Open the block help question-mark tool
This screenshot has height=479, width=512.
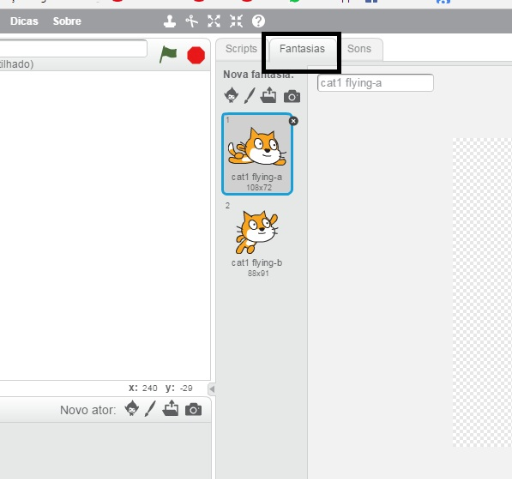(258, 21)
